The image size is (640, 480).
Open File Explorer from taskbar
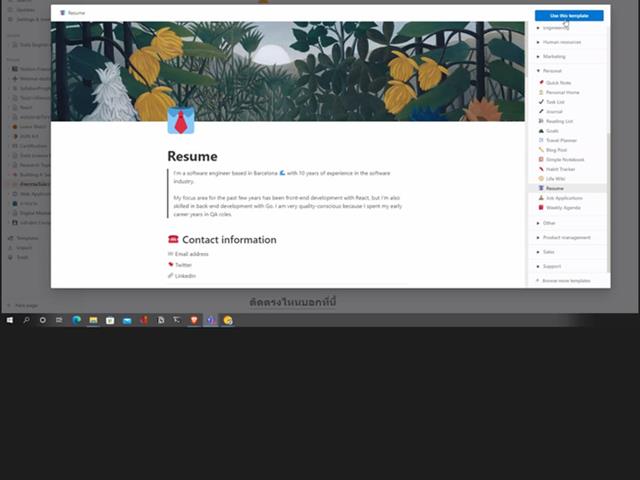pyautogui.click(x=93, y=320)
